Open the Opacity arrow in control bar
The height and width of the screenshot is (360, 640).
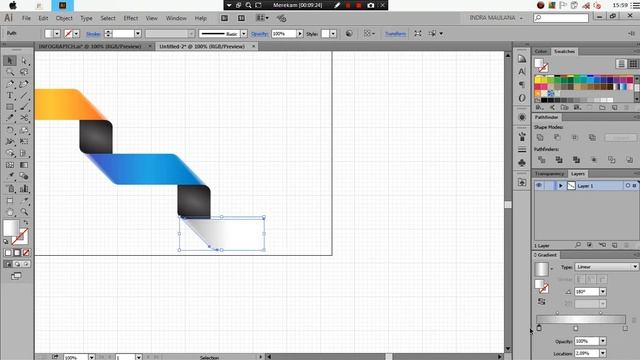pyautogui.click(x=300, y=33)
